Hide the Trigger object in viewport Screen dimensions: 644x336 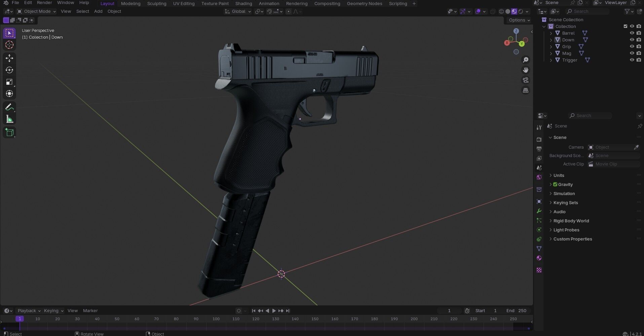point(632,60)
